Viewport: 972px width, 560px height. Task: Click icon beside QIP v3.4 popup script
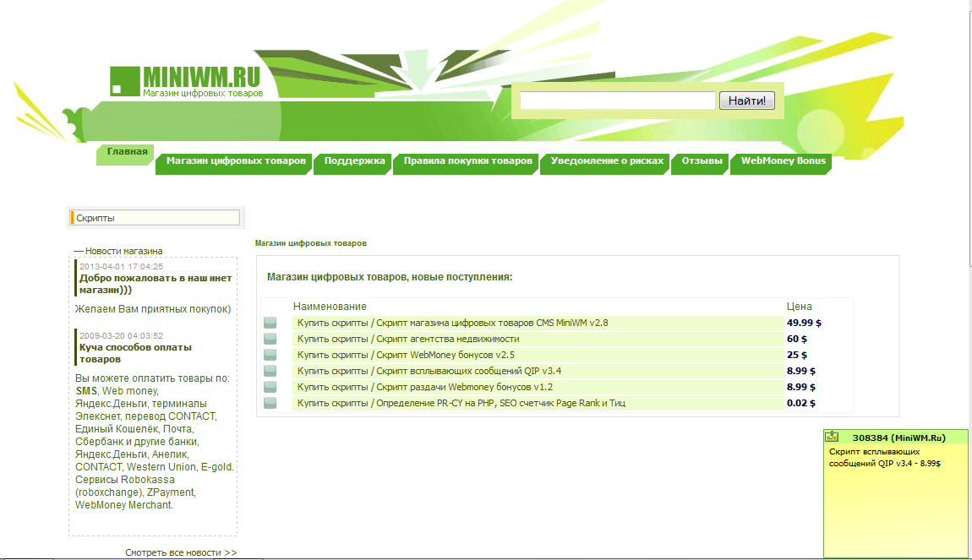click(x=270, y=371)
